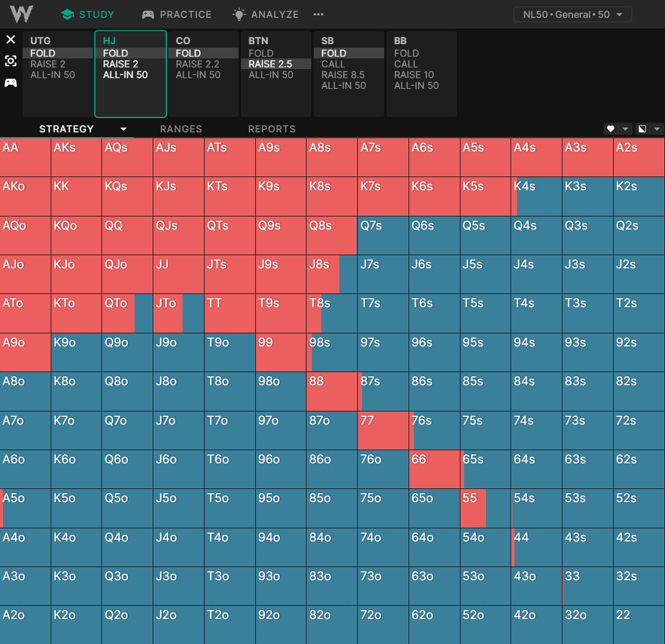The image size is (665, 644).
Task: Switch to the Reports tab
Action: tap(271, 129)
